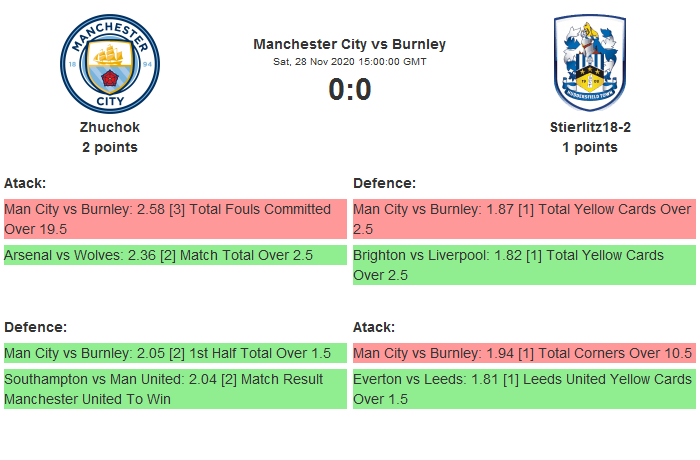Click the Huddersfield Town club crest
The image size is (700, 460).
[589, 64]
